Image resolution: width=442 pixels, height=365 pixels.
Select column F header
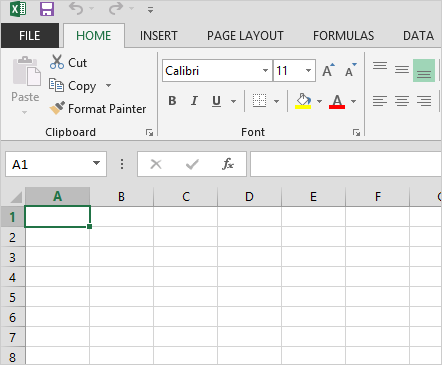point(377,197)
